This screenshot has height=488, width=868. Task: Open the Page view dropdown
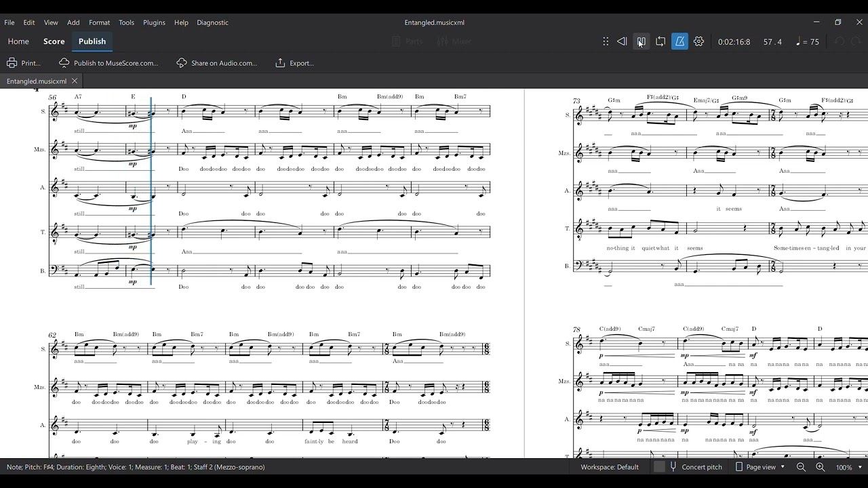click(760, 467)
